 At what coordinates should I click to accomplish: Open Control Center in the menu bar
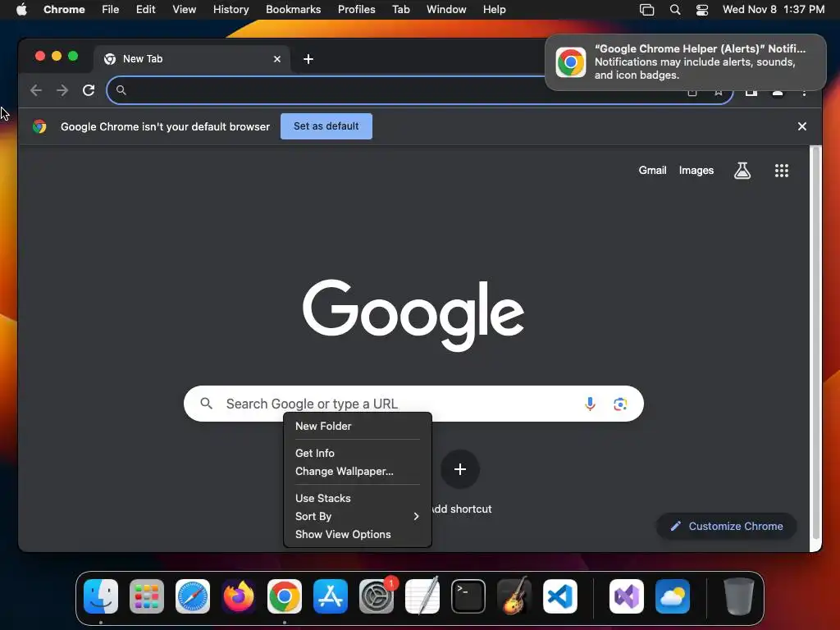[702, 10]
